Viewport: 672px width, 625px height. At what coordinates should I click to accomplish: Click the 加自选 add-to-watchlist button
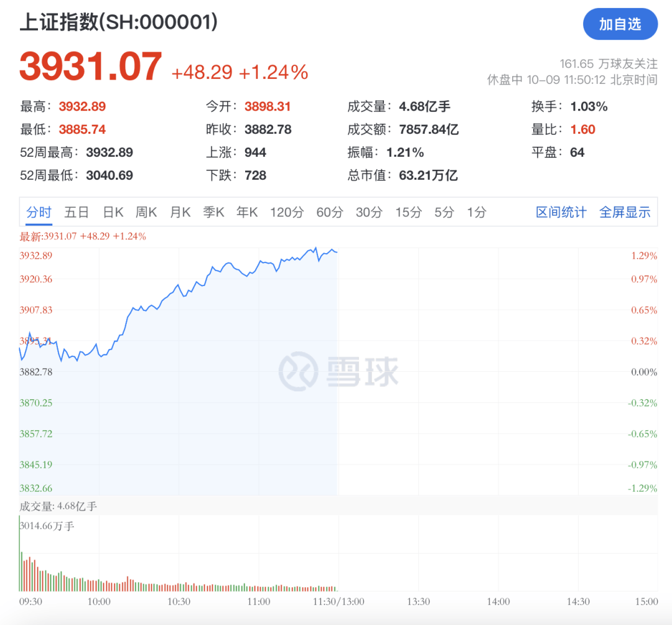point(620,24)
